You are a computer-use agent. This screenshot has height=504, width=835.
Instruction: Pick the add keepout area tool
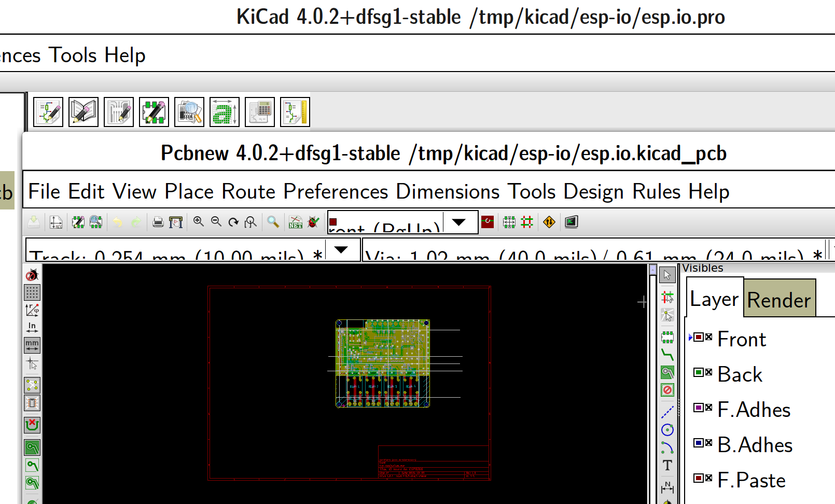667,390
